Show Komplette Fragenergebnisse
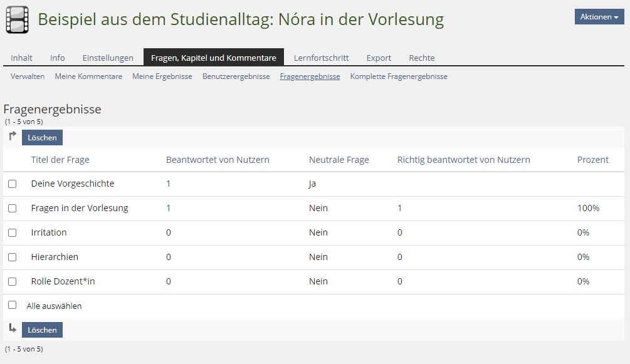Screen dimensions: 630x364 (x=399, y=76)
